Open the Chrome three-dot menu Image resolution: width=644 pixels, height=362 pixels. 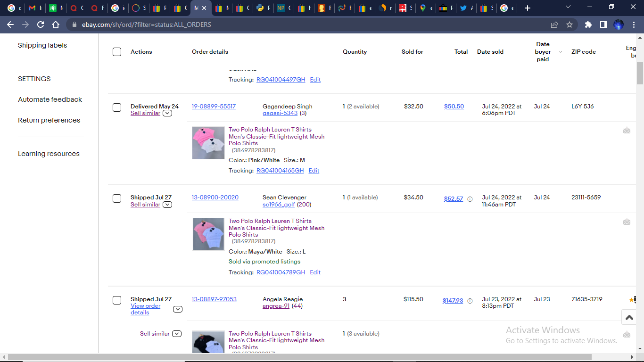[633, 25]
